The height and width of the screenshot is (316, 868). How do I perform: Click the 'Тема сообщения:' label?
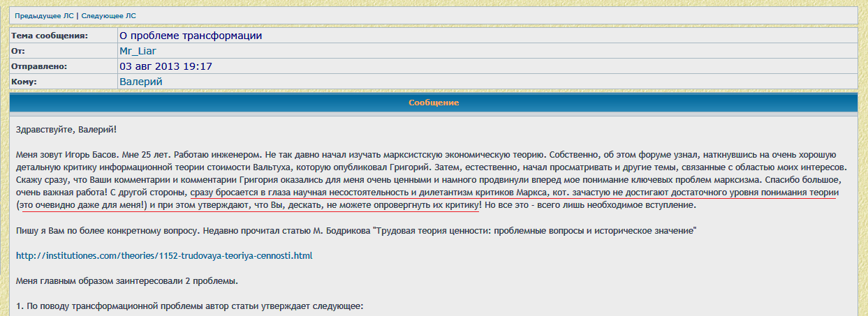point(50,36)
